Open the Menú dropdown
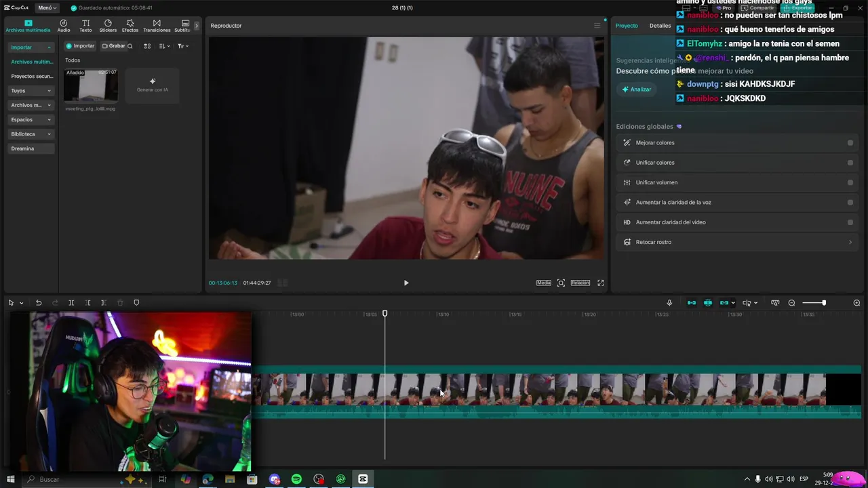Viewport: 868px width, 488px height. pyautogui.click(x=46, y=7)
